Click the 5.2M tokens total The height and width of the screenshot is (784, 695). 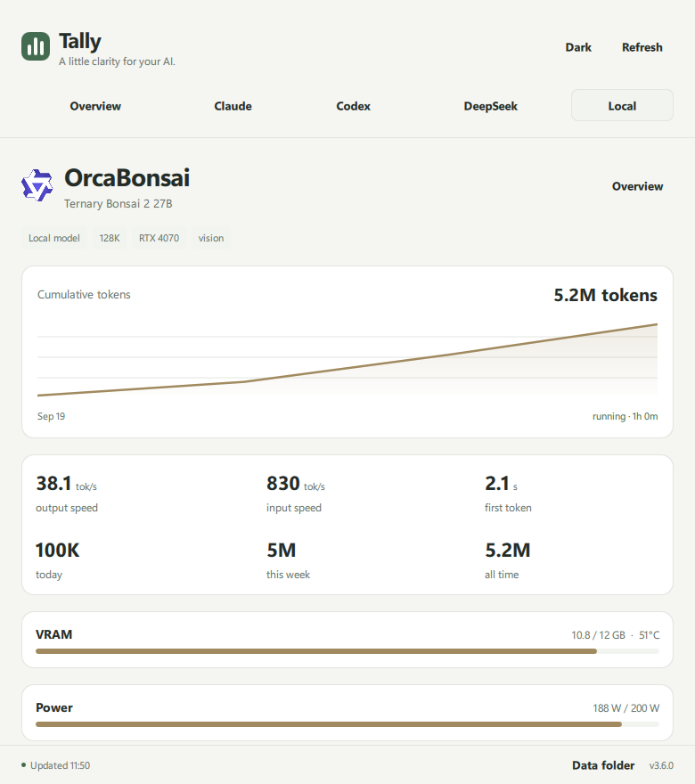point(606,295)
